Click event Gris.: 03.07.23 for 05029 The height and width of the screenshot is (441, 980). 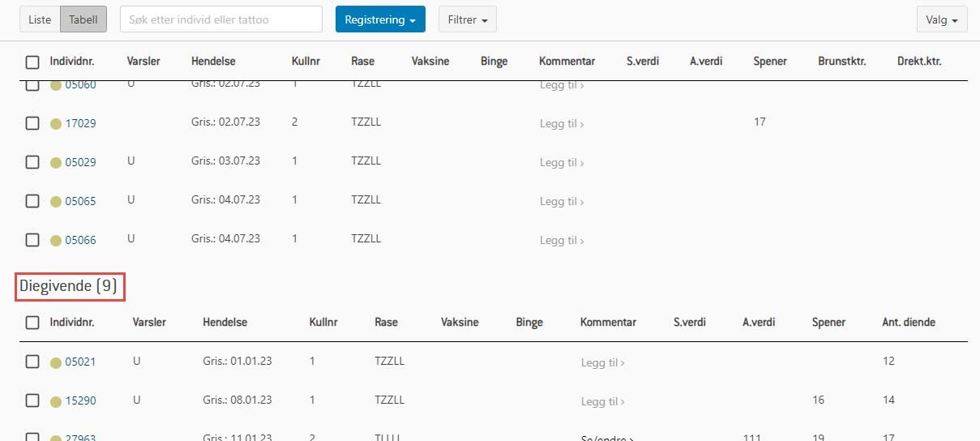[225, 161]
